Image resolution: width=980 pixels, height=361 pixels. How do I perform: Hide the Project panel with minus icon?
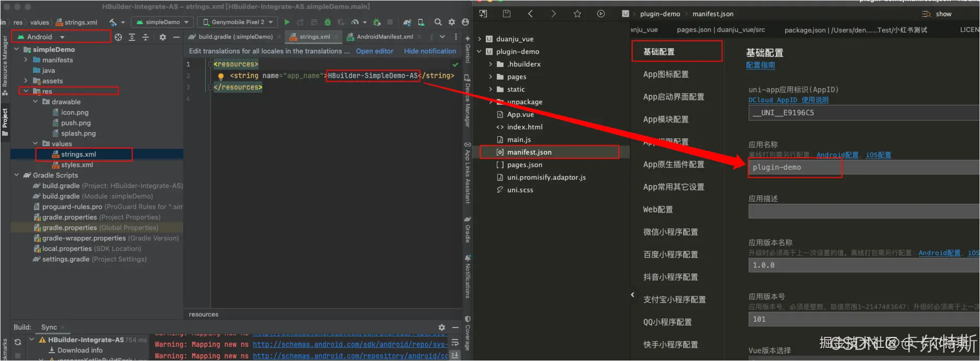[176, 37]
